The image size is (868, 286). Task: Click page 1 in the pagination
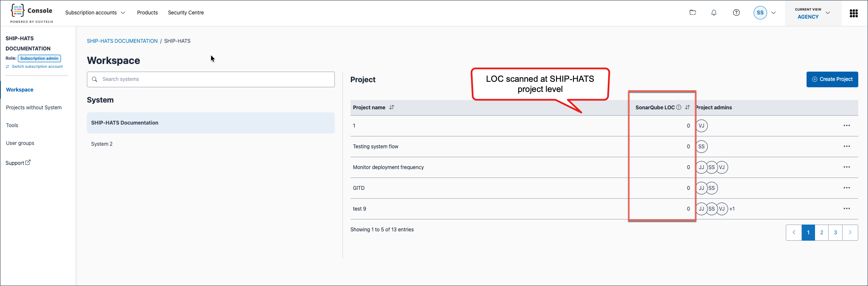(808, 233)
